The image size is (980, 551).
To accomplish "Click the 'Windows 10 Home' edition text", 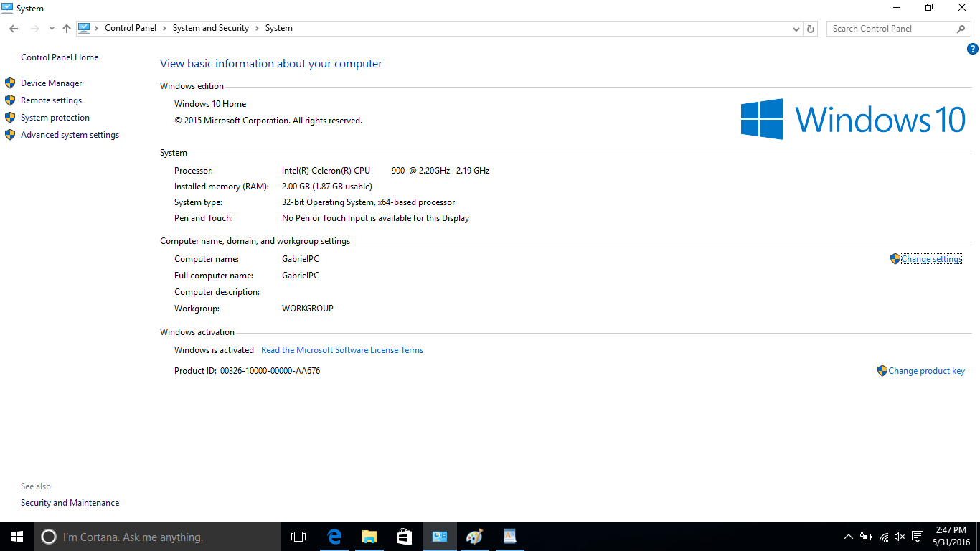I will (x=210, y=104).
